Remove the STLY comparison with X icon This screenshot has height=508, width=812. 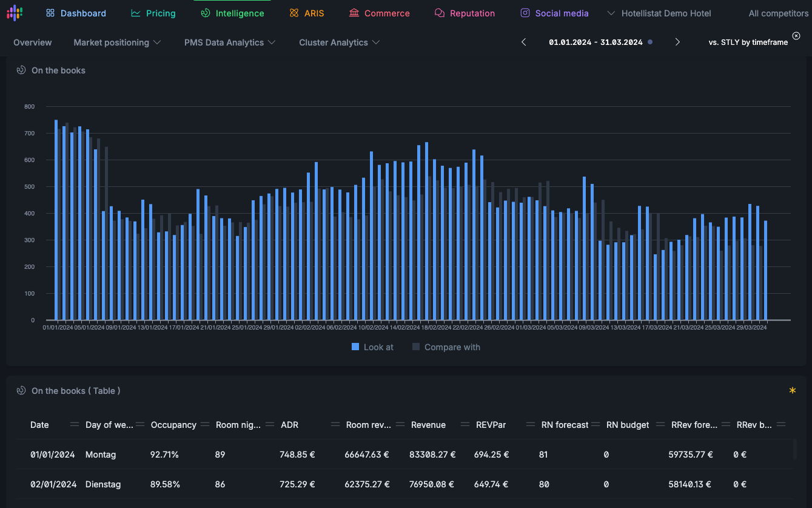tap(796, 36)
